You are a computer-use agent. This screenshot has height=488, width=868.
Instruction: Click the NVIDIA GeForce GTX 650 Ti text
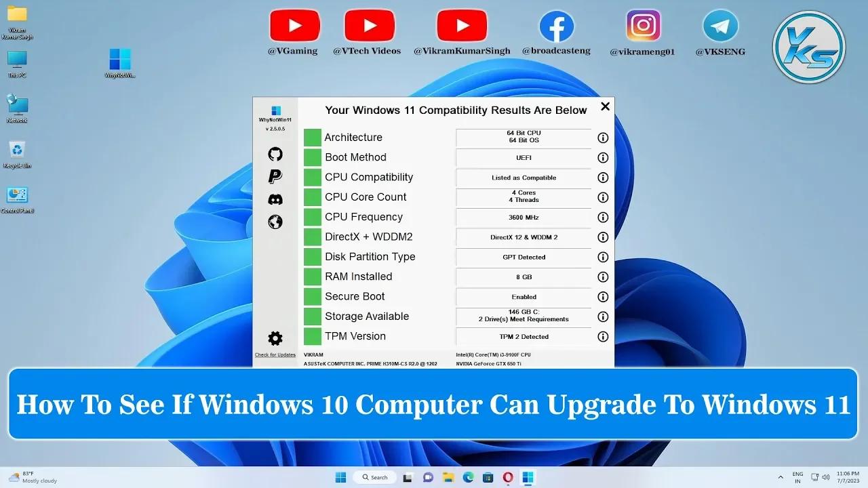point(489,364)
